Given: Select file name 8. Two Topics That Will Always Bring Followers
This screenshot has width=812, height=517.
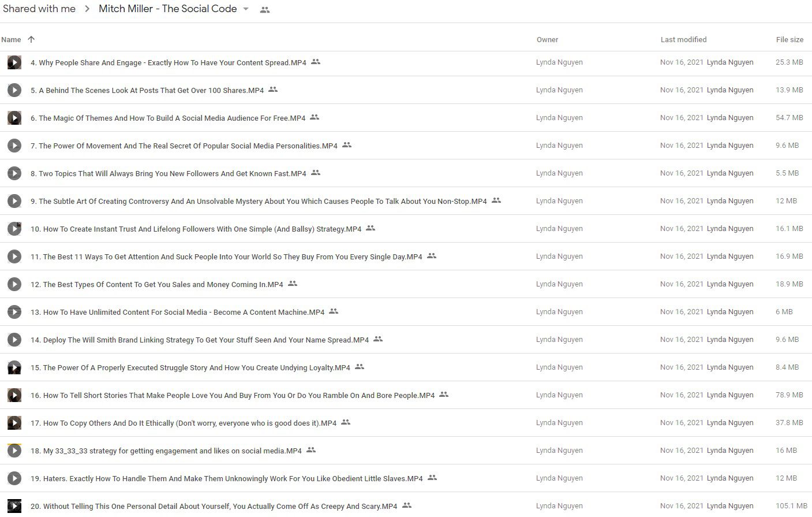Looking at the screenshot, I should [x=169, y=173].
